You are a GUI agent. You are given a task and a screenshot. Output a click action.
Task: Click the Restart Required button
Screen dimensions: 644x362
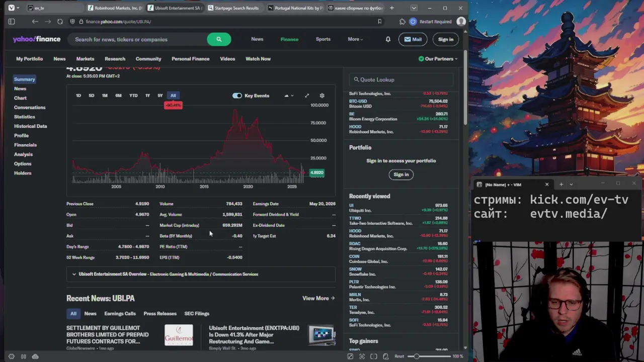[431, 22]
